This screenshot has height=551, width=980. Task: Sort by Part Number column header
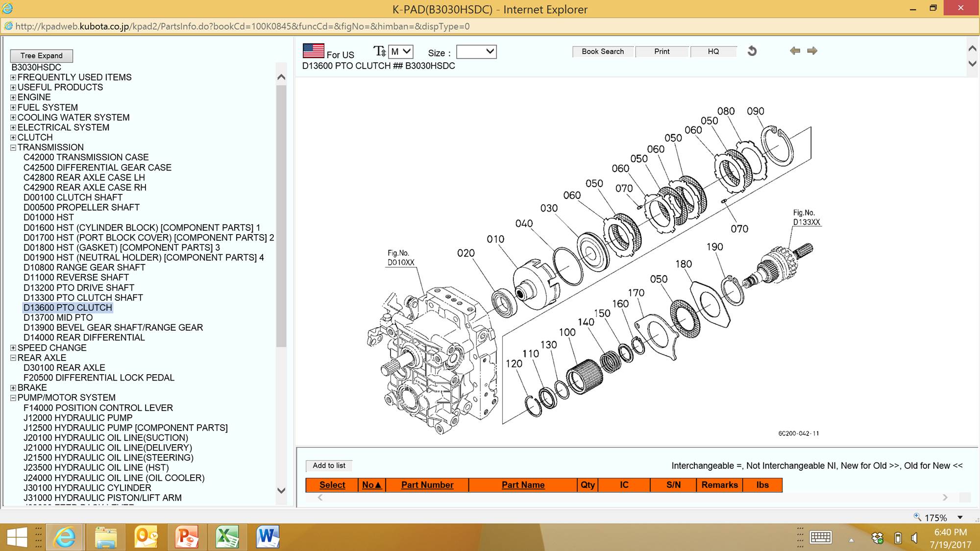[427, 485]
